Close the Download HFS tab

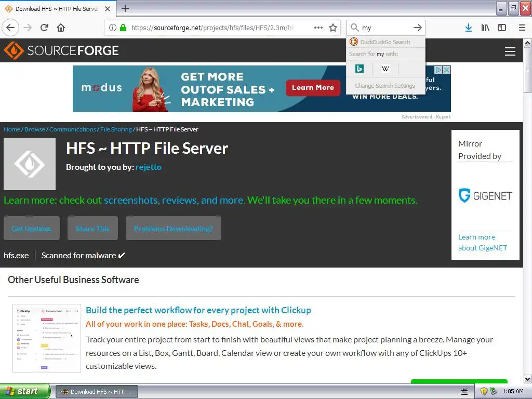[108, 9]
